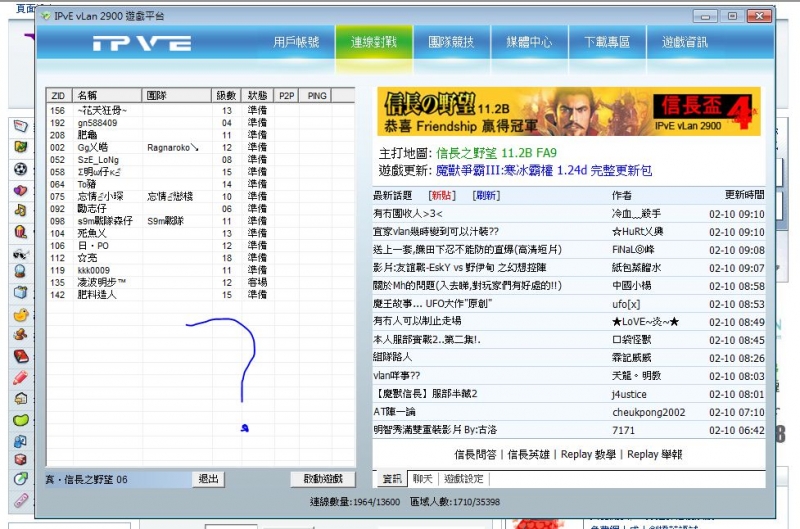Open the 信長之野望 11.2B FA9 map link

496,153
